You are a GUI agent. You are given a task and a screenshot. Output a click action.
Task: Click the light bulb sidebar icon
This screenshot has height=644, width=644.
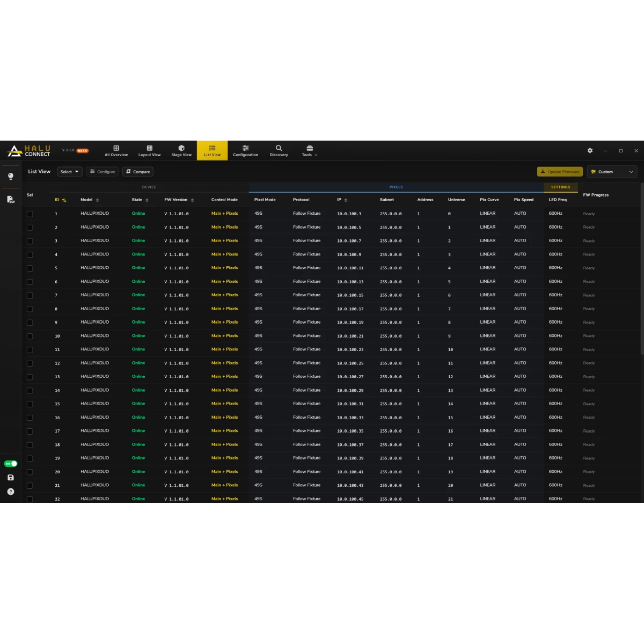point(11,176)
